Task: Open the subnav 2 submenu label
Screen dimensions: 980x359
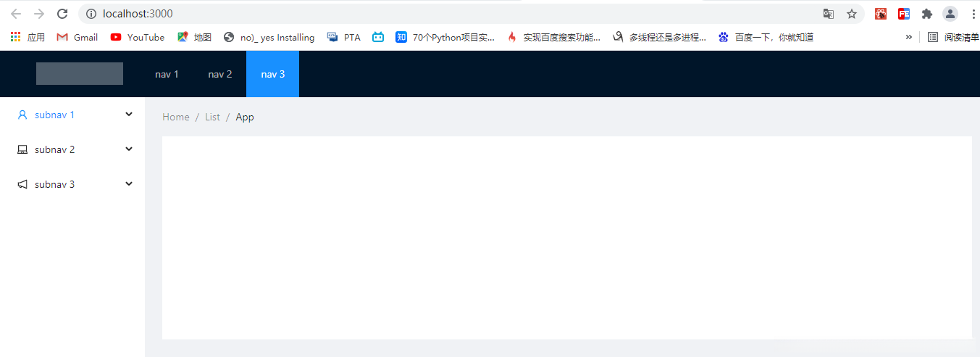Action: pos(54,149)
